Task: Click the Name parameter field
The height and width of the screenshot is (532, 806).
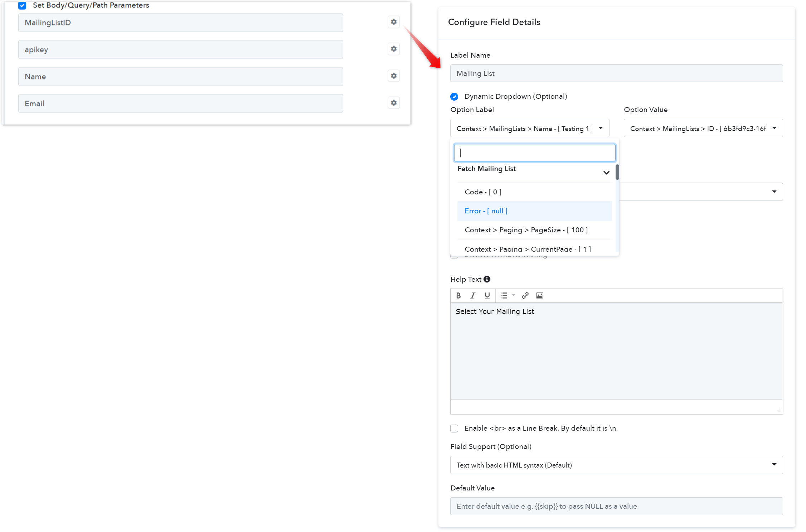Action: tap(181, 76)
